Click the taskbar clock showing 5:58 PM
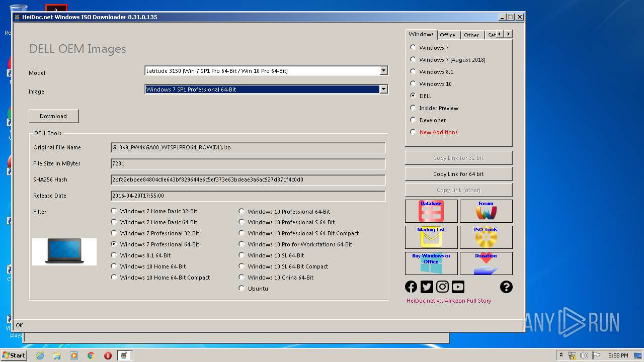Image resolution: width=644 pixels, height=362 pixels. [x=618, y=355]
